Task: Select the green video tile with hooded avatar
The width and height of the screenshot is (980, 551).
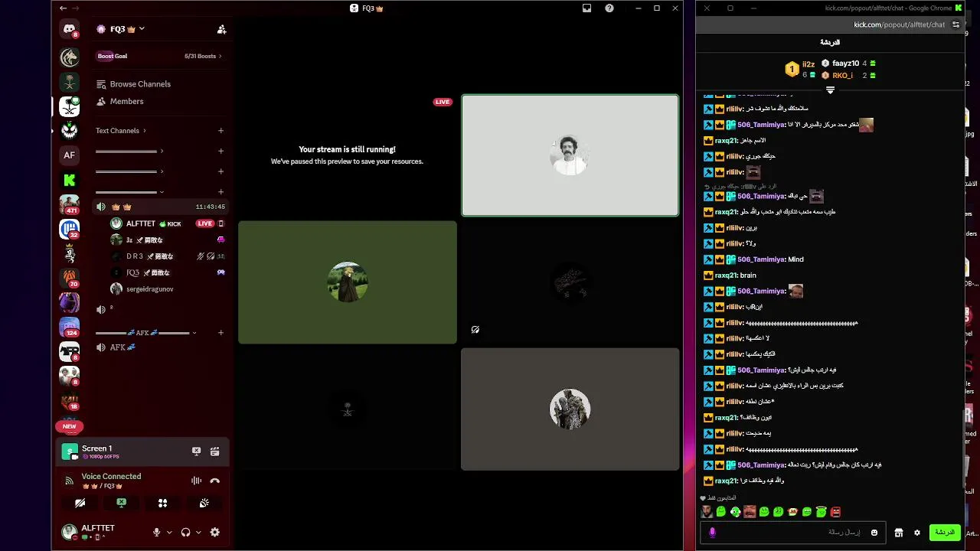Action: (x=348, y=282)
